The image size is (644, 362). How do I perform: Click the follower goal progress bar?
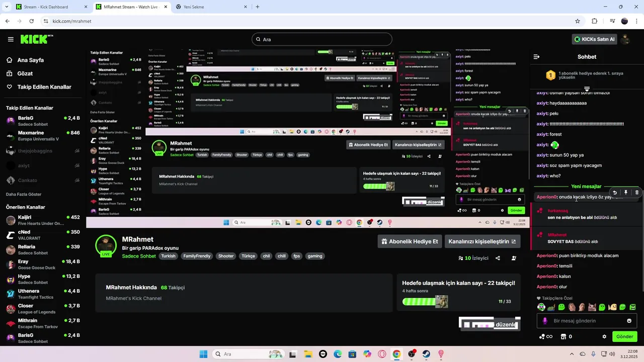425,301
